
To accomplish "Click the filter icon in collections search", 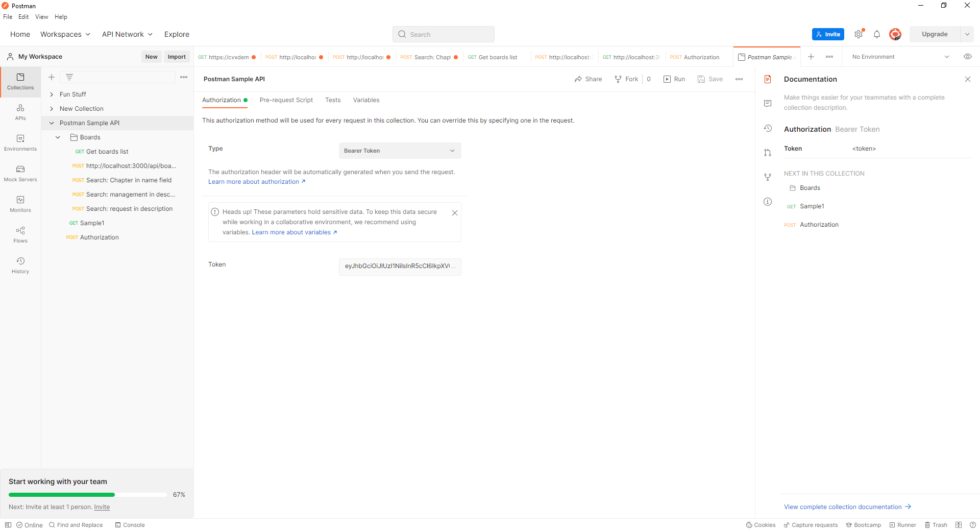I will coord(69,77).
